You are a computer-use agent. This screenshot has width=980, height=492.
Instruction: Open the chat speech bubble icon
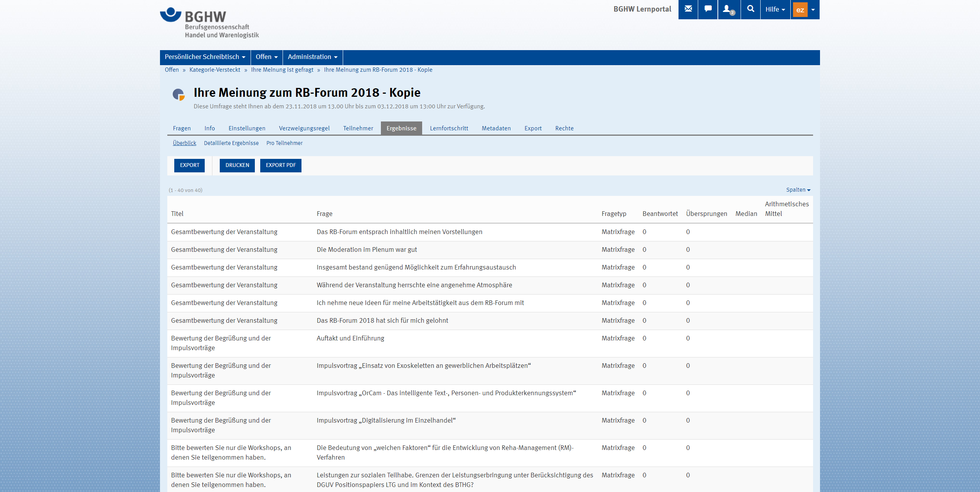coord(708,9)
